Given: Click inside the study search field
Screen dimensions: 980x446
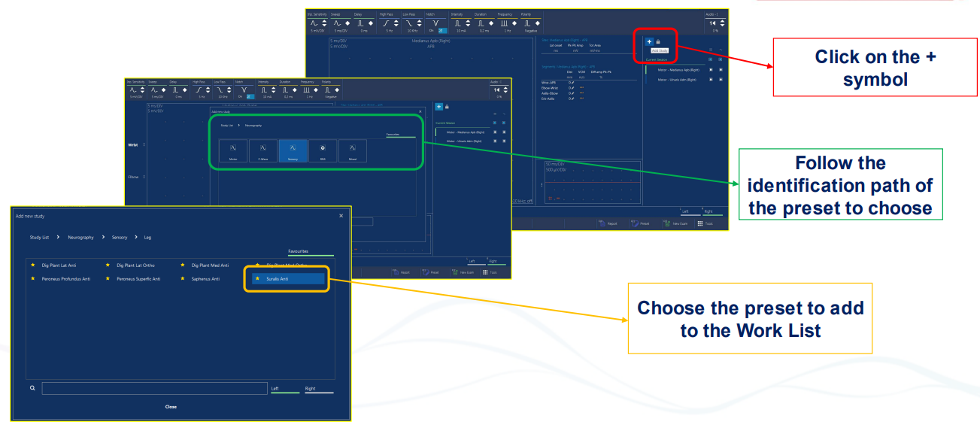Looking at the screenshot, I should pyautogui.click(x=154, y=389).
